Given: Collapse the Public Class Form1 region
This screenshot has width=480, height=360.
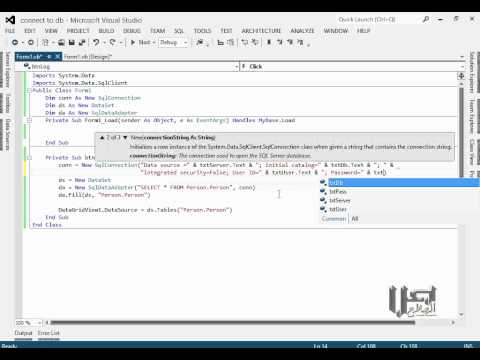Looking at the screenshot, I should click(x=29, y=90).
